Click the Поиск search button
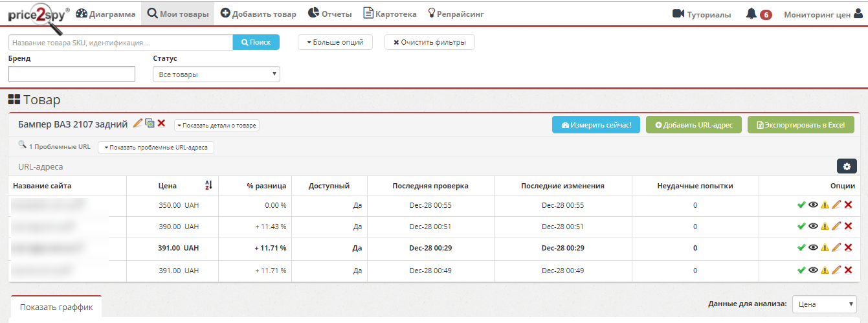 [256, 42]
